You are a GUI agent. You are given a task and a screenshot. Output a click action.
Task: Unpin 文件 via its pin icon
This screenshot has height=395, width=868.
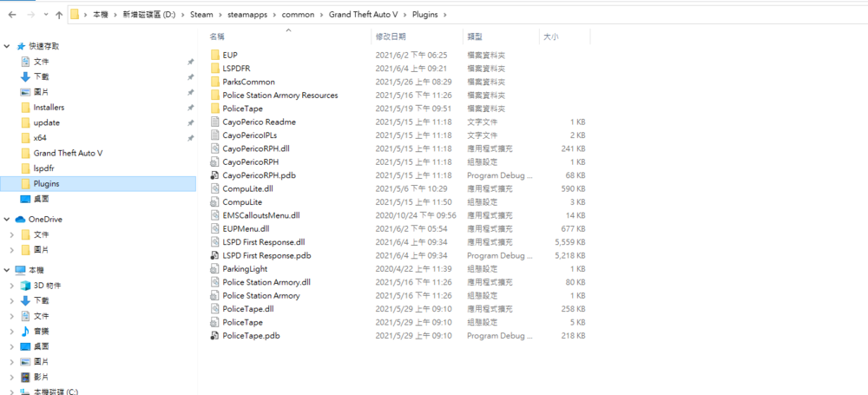[190, 62]
